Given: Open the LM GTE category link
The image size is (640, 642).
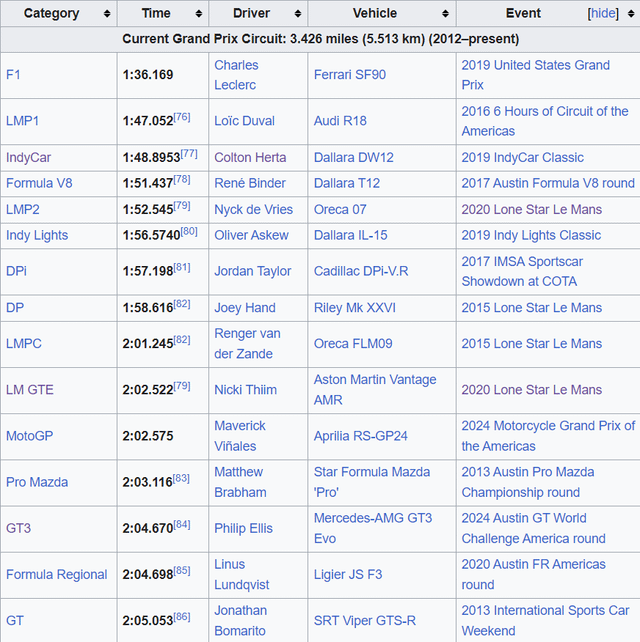Looking at the screenshot, I should click(30, 390).
